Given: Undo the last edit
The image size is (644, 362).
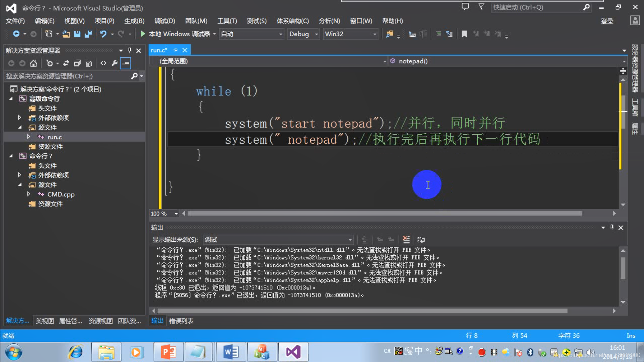Looking at the screenshot, I should pyautogui.click(x=103, y=34).
